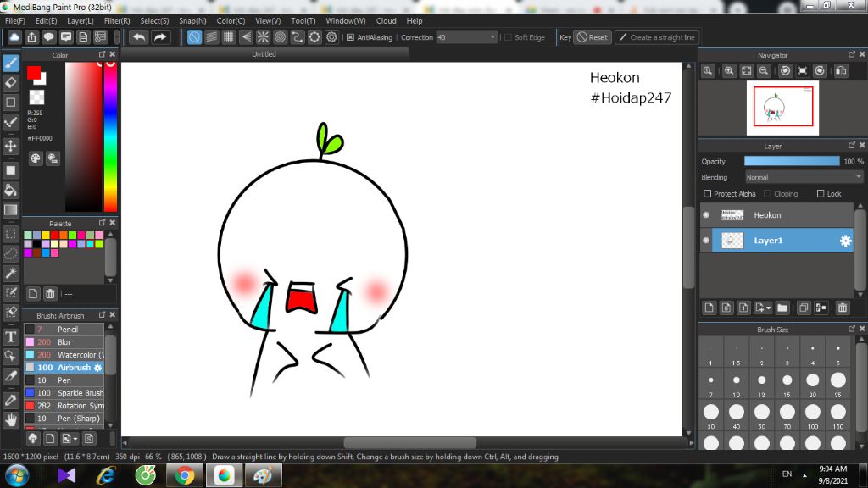Click the red foreground color swatch
868x488 pixels.
coord(34,73)
